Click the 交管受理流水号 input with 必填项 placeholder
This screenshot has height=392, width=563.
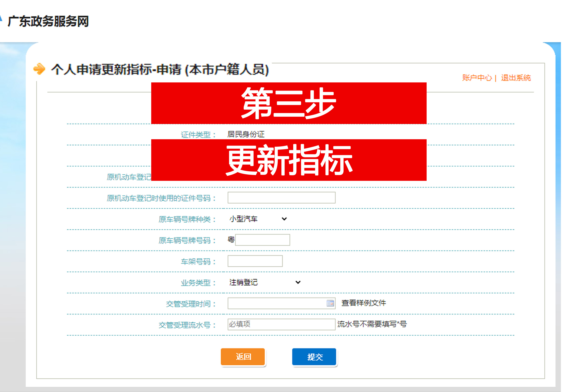[x=281, y=324]
